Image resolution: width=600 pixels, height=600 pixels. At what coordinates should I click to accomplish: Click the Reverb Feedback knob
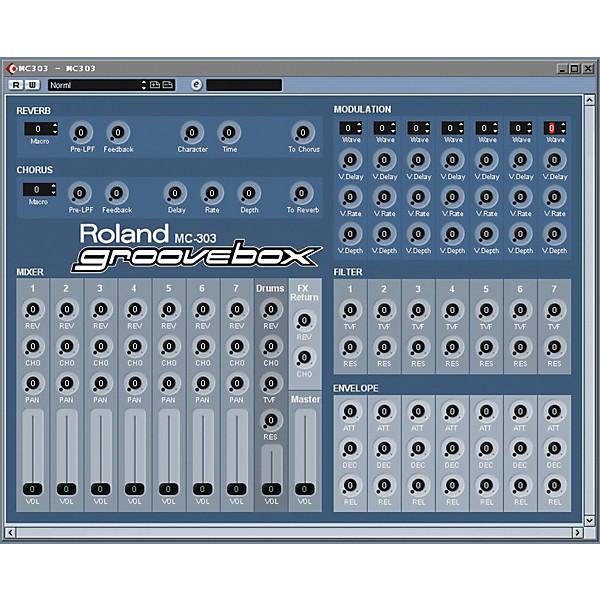click(x=118, y=133)
